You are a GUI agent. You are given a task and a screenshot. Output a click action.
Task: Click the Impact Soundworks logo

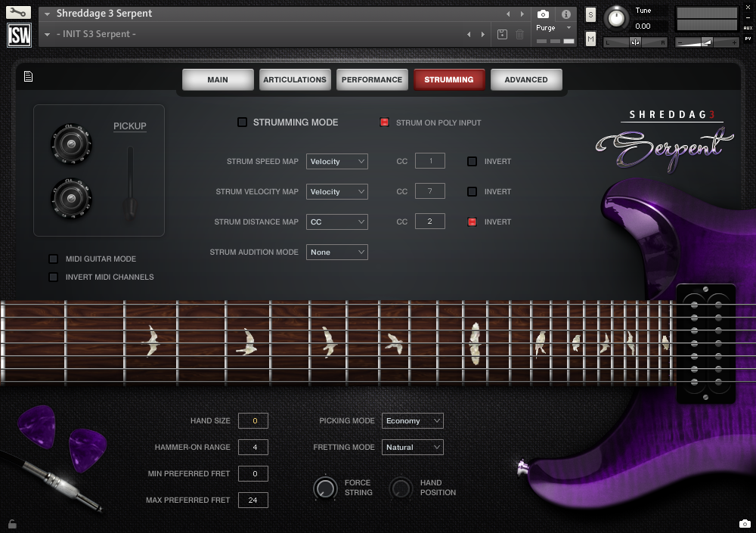pyautogui.click(x=18, y=33)
